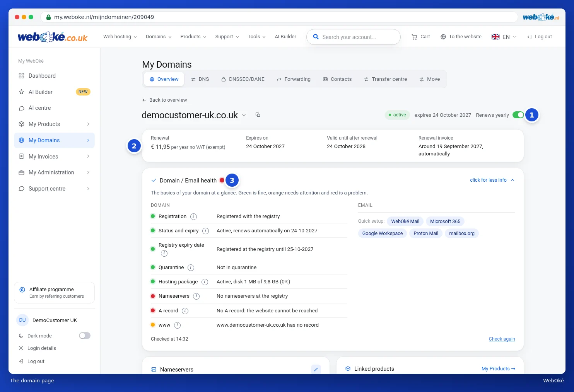Toggle the Renews yearly switch
This screenshot has height=392, width=574.
click(x=518, y=115)
